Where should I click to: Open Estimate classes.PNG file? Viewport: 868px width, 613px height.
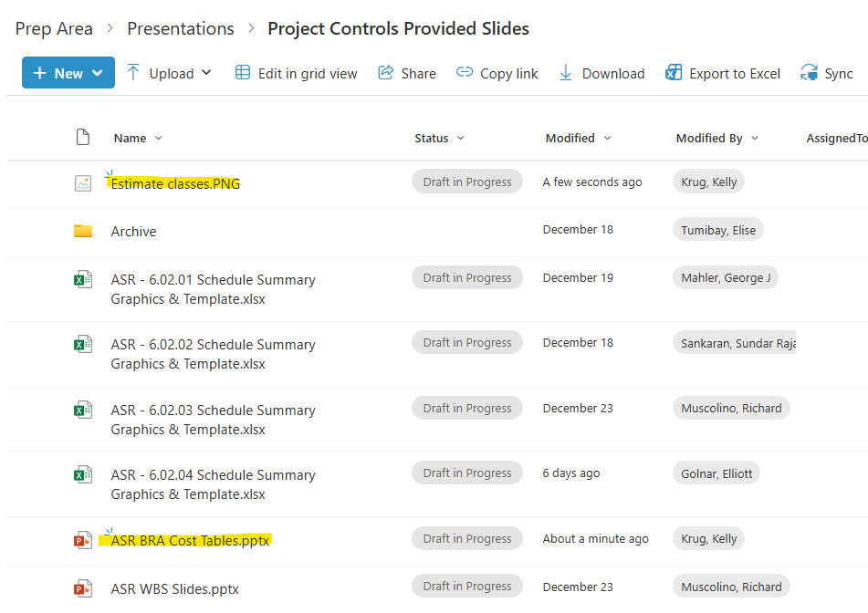tap(175, 183)
